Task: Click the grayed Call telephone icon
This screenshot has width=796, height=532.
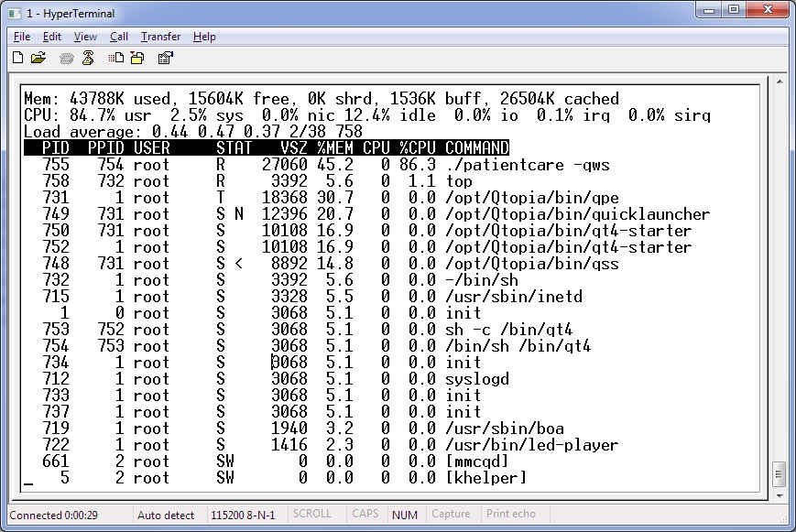Action: pos(67,59)
